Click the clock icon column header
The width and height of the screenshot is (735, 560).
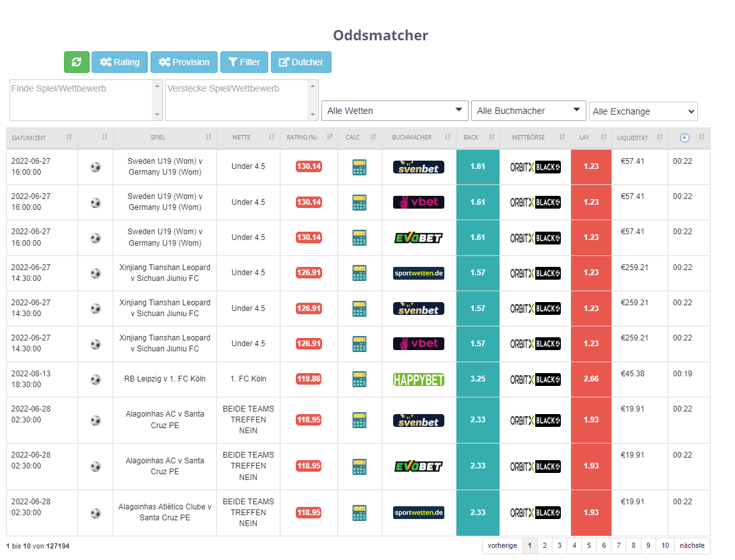pos(684,138)
